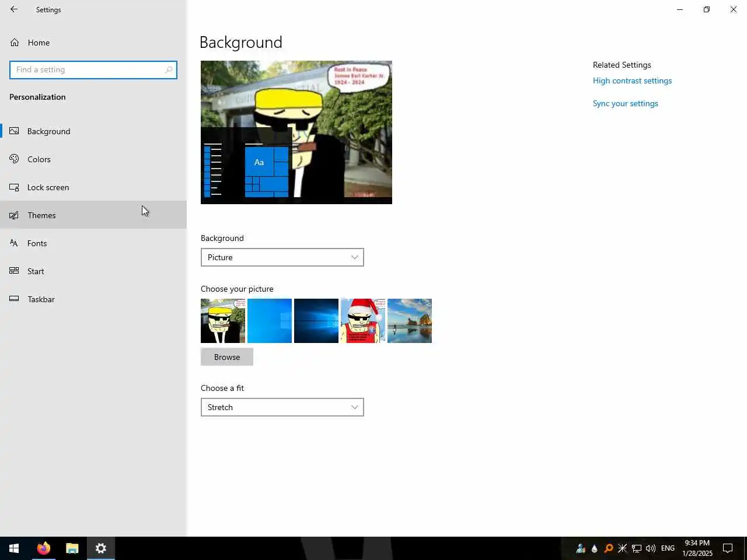Click the water droplet tray icon
The height and width of the screenshot is (560, 747).
[x=595, y=548]
